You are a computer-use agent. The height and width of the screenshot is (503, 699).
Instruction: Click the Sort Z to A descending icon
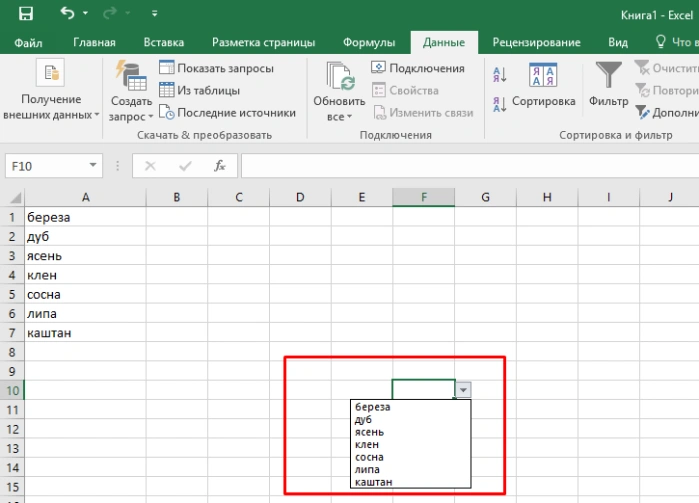[500, 104]
